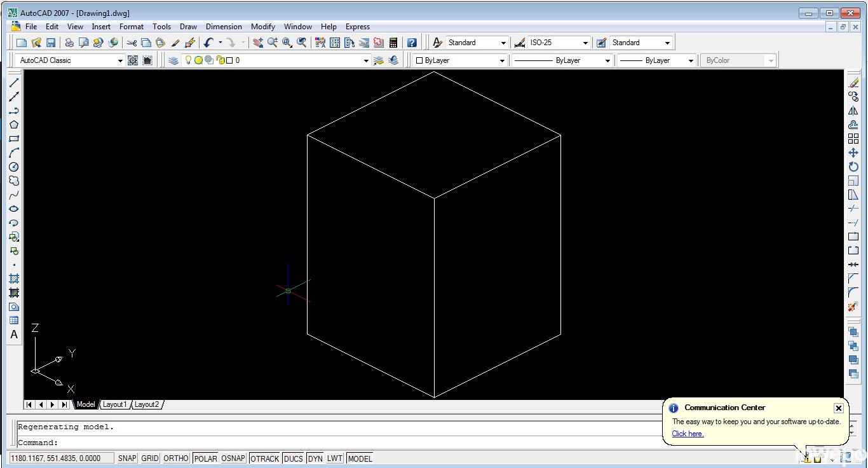
Task: Close the Communication Center balloon
Action: tap(838, 408)
